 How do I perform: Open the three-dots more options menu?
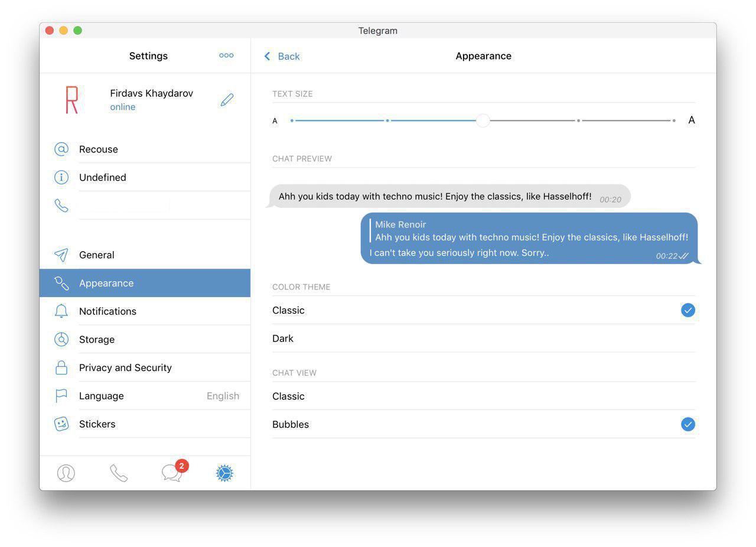pos(226,56)
